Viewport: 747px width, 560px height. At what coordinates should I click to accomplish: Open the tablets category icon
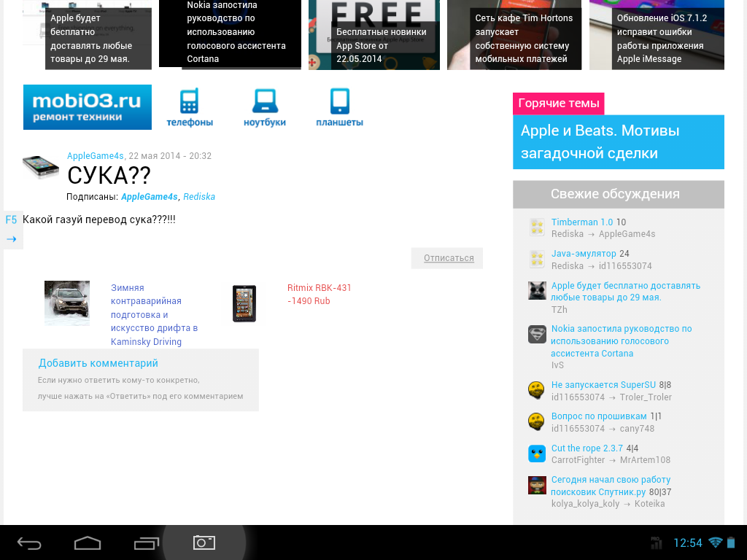tap(340, 108)
